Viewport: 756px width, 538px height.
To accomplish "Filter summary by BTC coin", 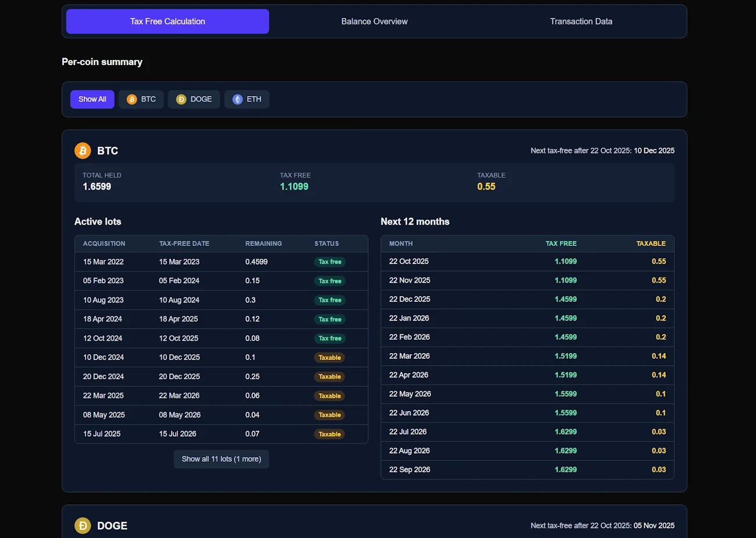I will pyautogui.click(x=141, y=99).
